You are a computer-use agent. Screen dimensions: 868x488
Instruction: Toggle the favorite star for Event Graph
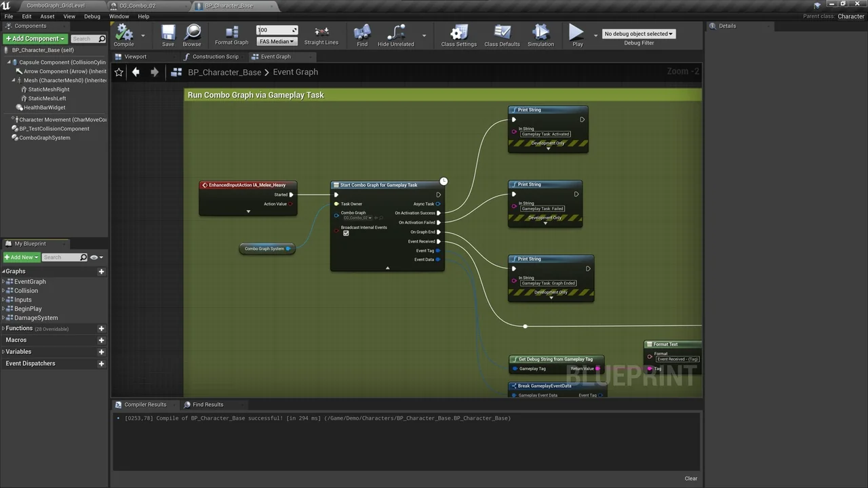[119, 72]
